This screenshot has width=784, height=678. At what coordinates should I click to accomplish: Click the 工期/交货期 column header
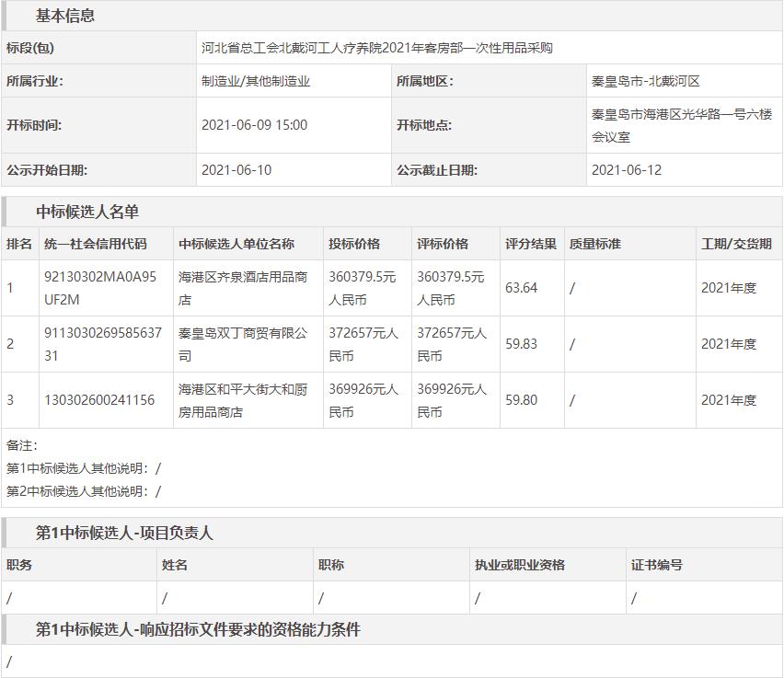tap(736, 244)
